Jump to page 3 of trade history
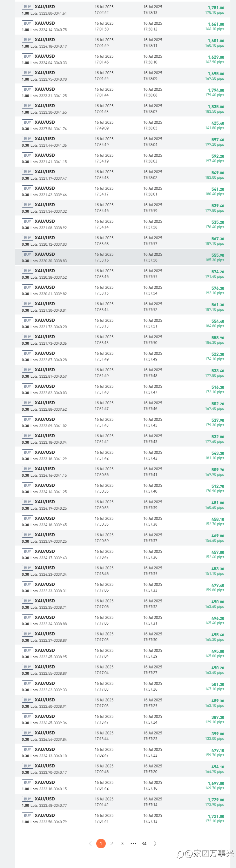The image size is (236, 868). (122, 843)
